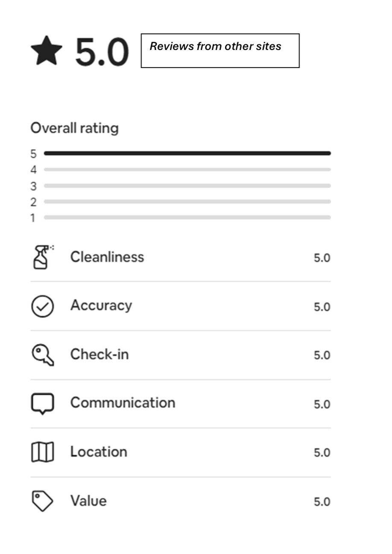Click the 3-star rating bar
This screenshot has width=392, height=554.
(x=187, y=186)
